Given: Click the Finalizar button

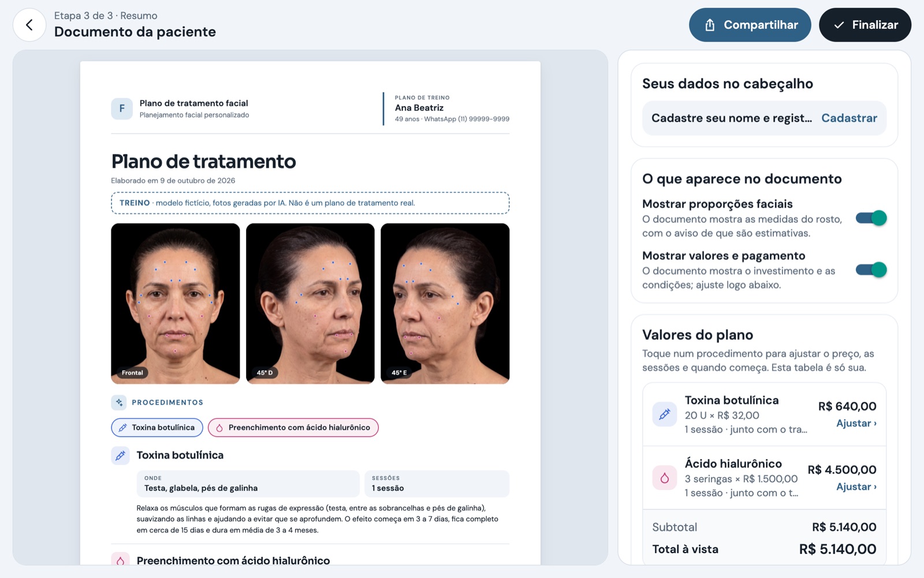Looking at the screenshot, I should click(x=865, y=25).
